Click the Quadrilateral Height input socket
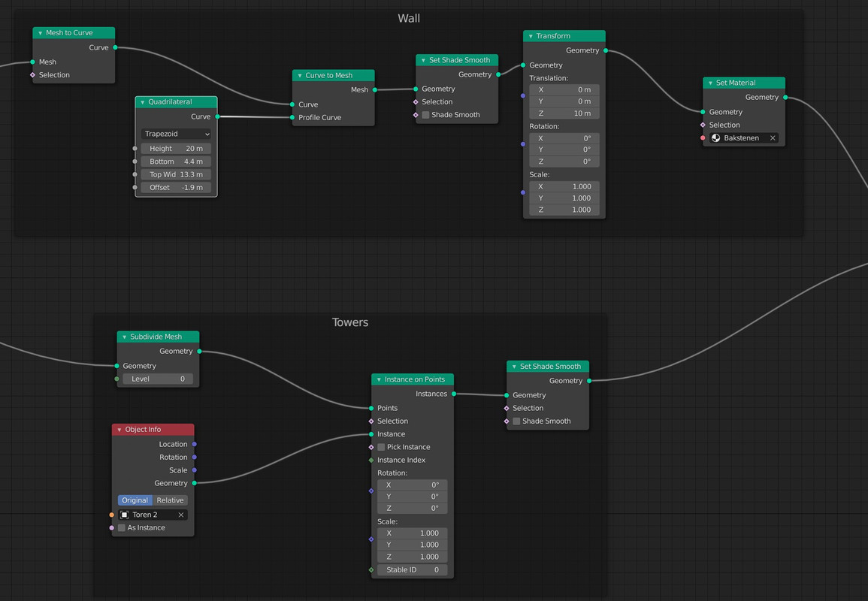 [135, 148]
